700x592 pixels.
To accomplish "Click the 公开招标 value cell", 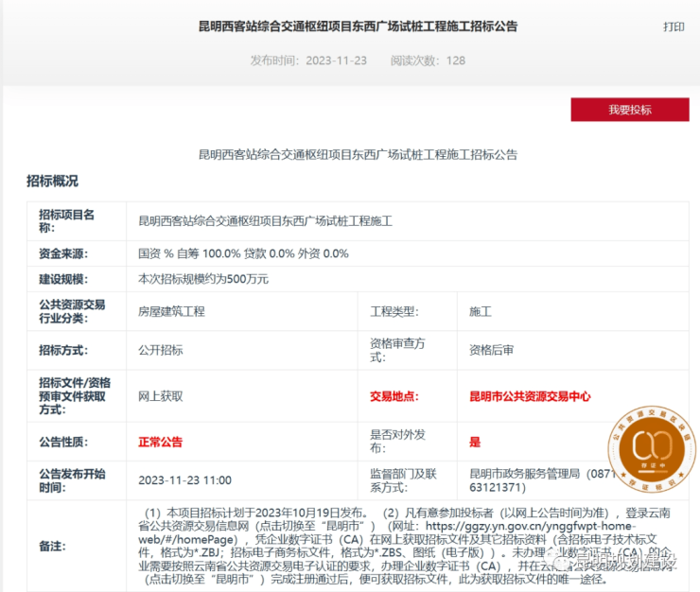I will (x=161, y=349).
